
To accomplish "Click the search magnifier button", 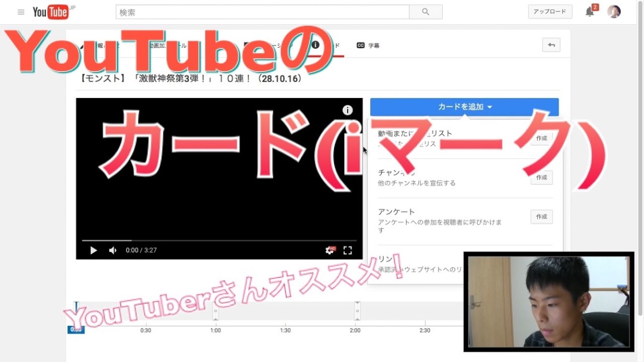I will pos(426,12).
